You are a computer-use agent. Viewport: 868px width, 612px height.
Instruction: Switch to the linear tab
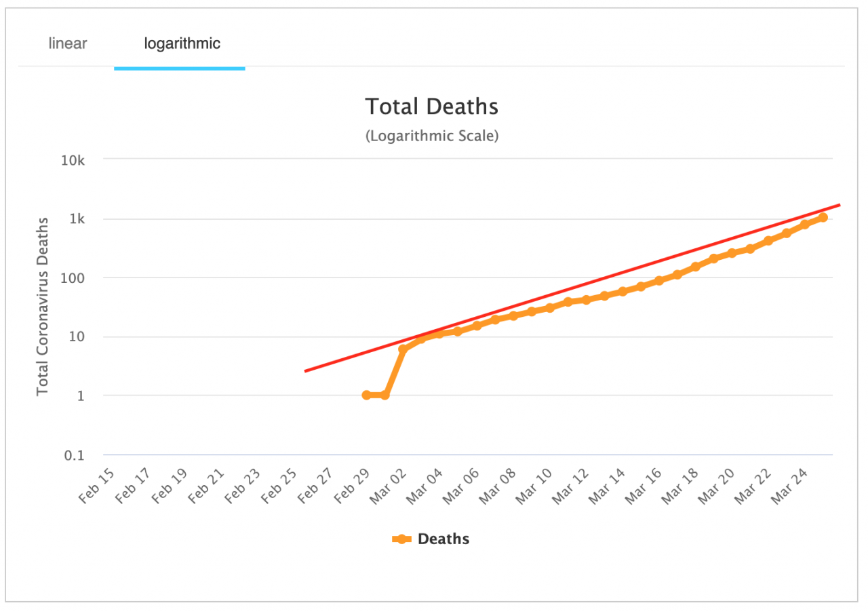68,44
